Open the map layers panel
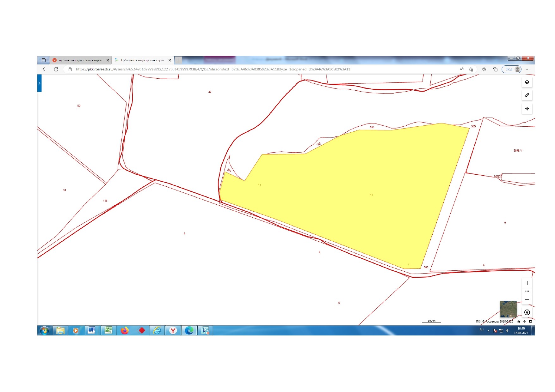 click(x=527, y=82)
